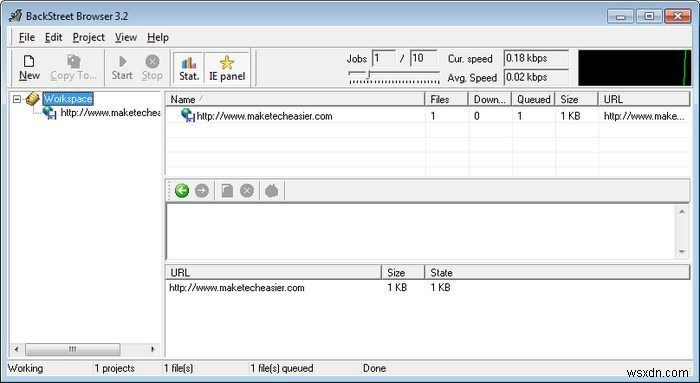The height and width of the screenshot is (383, 700).
Task: Click tree pane scroll right arrow
Action: click(153, 349)
